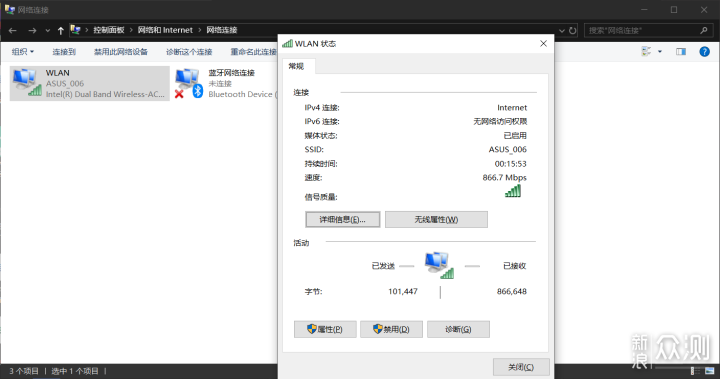Click 重命名此连接 toolbar command
Image resolution: width=720 pixels, height=379 pixels.
[x=253, y=52]
